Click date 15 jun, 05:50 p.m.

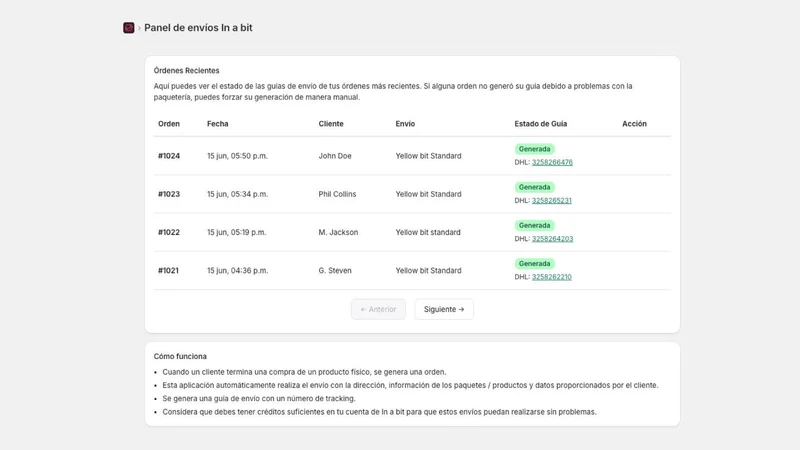tap(237, 156)
